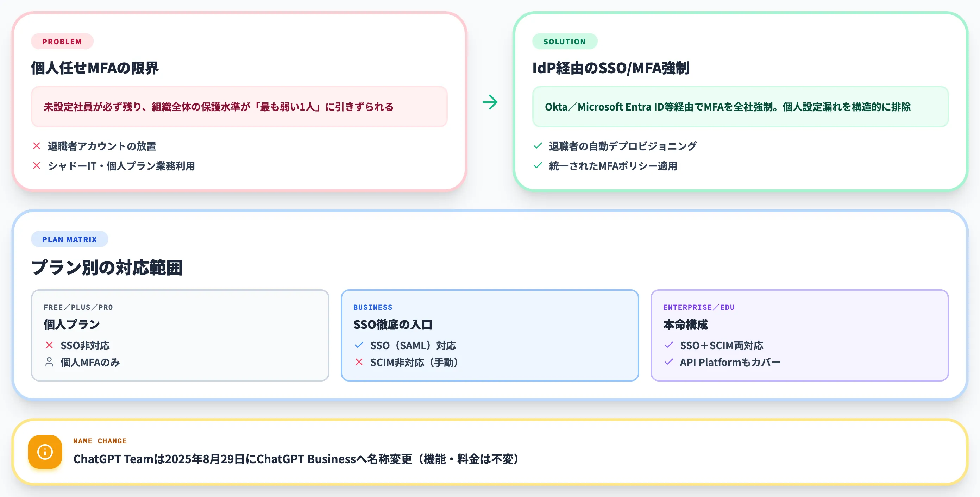
Task: Click the heading IdP経由のSSO/MFA強制
Action: tap(611, 68)
